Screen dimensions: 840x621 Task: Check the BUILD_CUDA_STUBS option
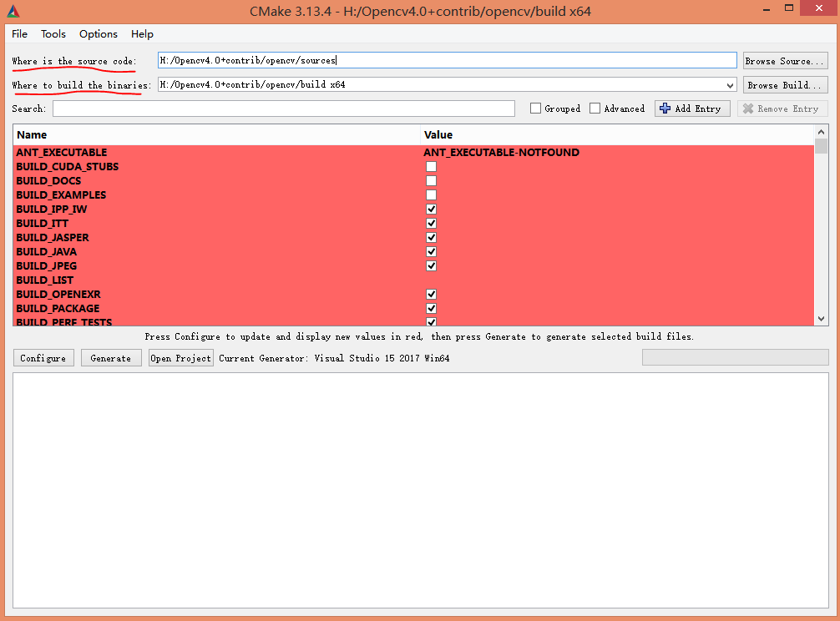[431, 166]
